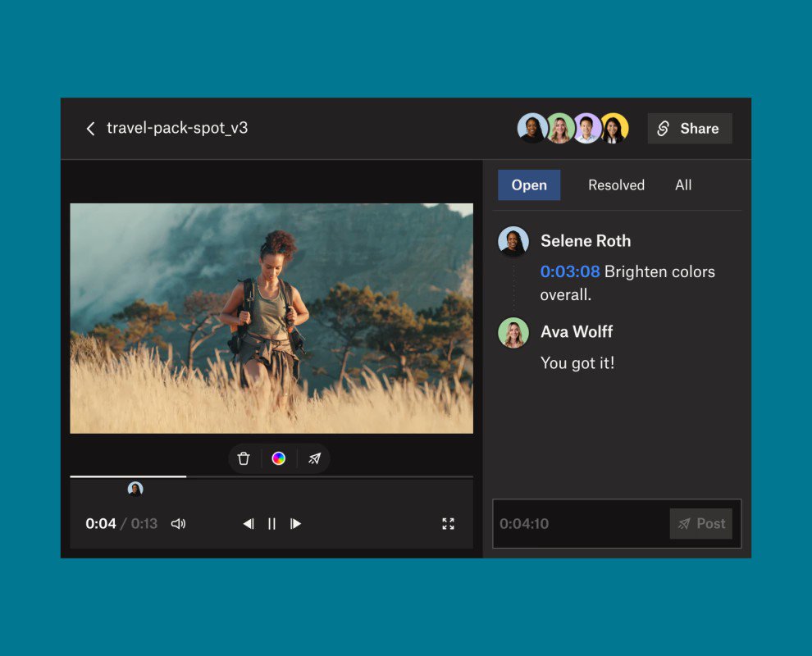
Task: Open the purple-background collaborator avatar
Action: 586,128
